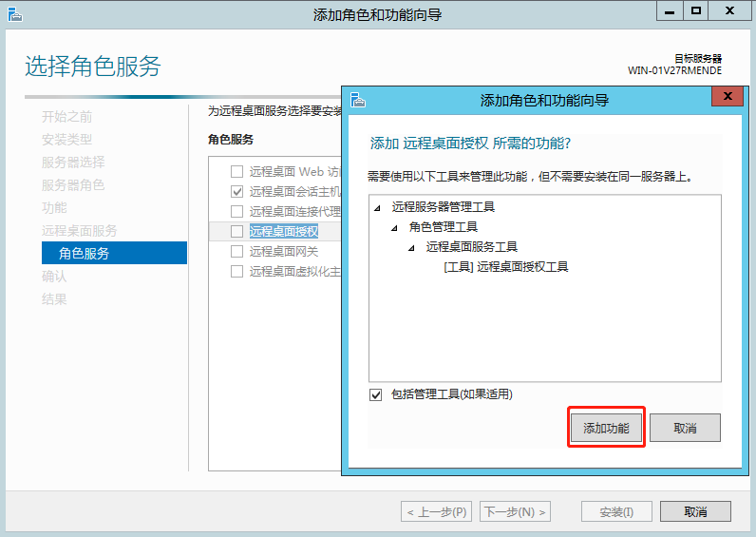Enable the 远程桌面网关 checkbox
The width and height of the screenshot is (756, 537).
(x=237, y=252)
